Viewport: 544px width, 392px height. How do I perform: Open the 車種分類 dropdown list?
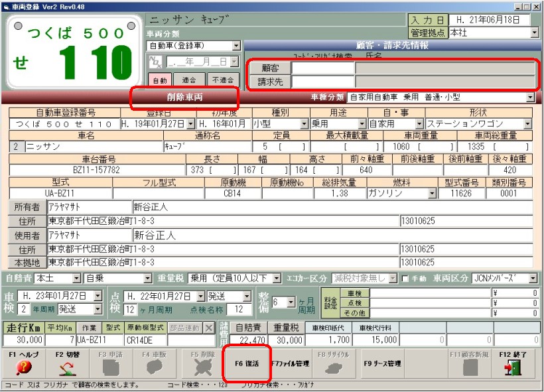[x=530, y=98]
